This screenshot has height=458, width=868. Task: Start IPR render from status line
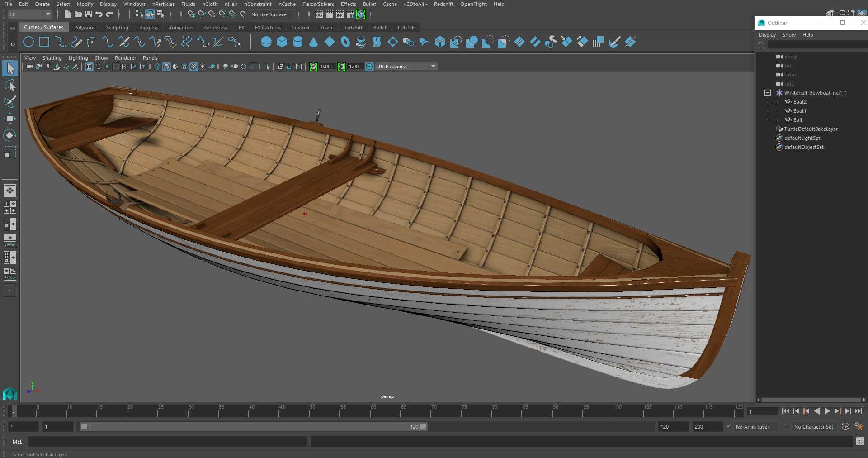340,14
